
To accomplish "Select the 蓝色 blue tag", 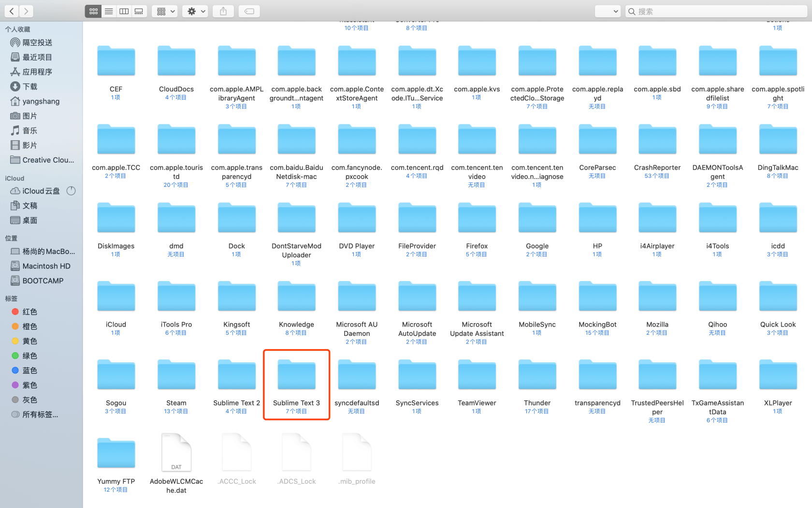I will (30, 371).
